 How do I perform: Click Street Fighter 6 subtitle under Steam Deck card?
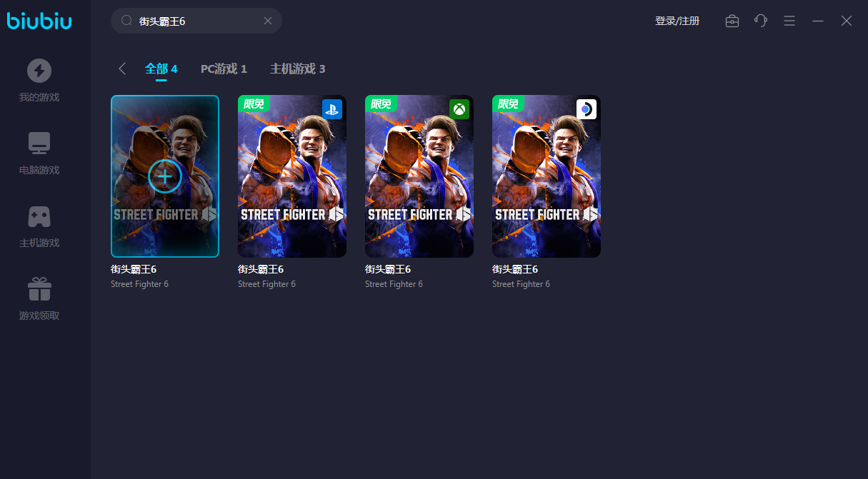521,284
